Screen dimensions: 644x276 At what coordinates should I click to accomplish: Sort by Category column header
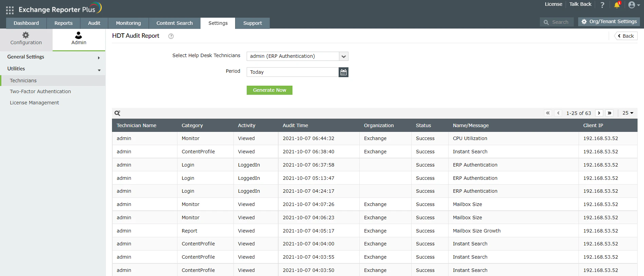(192, 125)
